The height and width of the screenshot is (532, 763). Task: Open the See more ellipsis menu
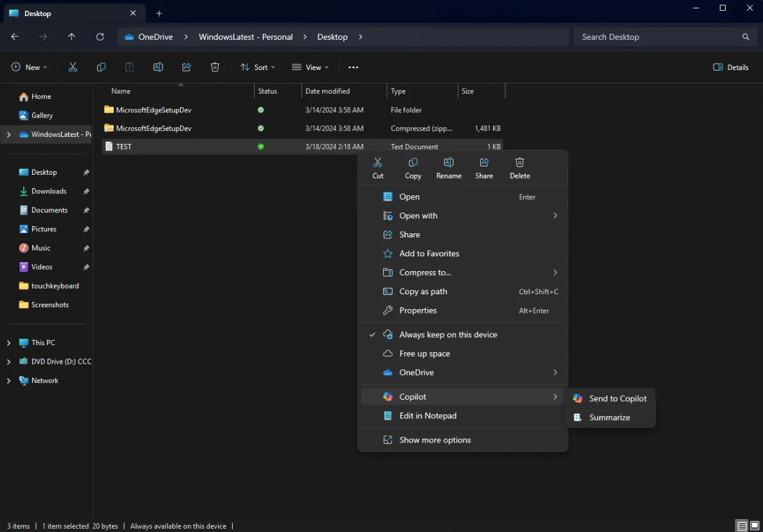click(353, 67)
